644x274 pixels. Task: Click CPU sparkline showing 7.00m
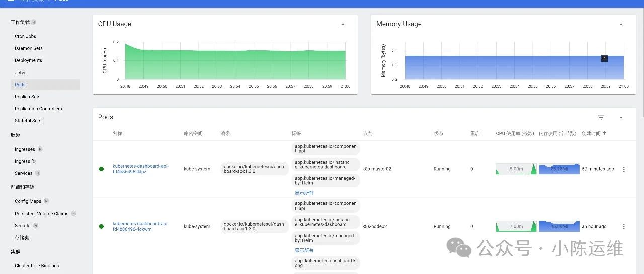point(516,226)
